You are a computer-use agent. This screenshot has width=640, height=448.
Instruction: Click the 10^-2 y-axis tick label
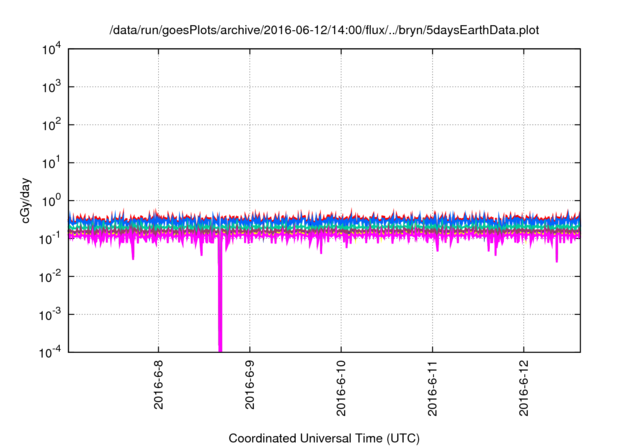[51, 277]
